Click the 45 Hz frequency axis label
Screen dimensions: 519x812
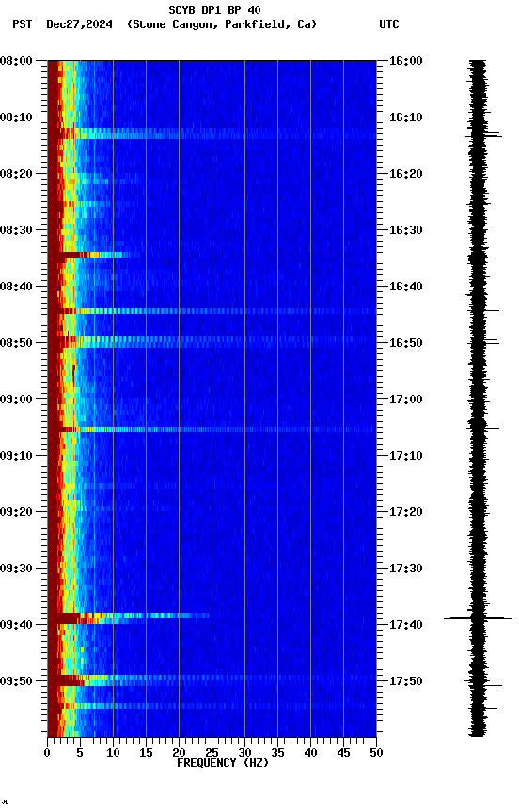343,753
